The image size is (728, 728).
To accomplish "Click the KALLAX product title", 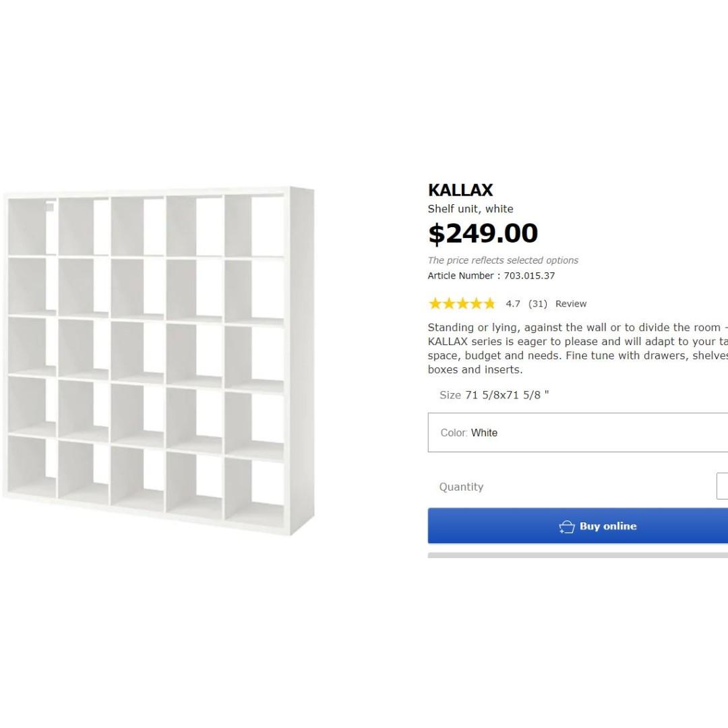I will pos(460,190).
